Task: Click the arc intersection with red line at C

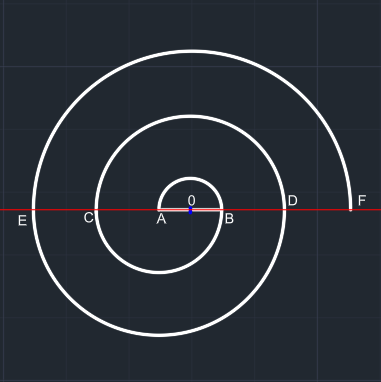Action: pos(96,210)
